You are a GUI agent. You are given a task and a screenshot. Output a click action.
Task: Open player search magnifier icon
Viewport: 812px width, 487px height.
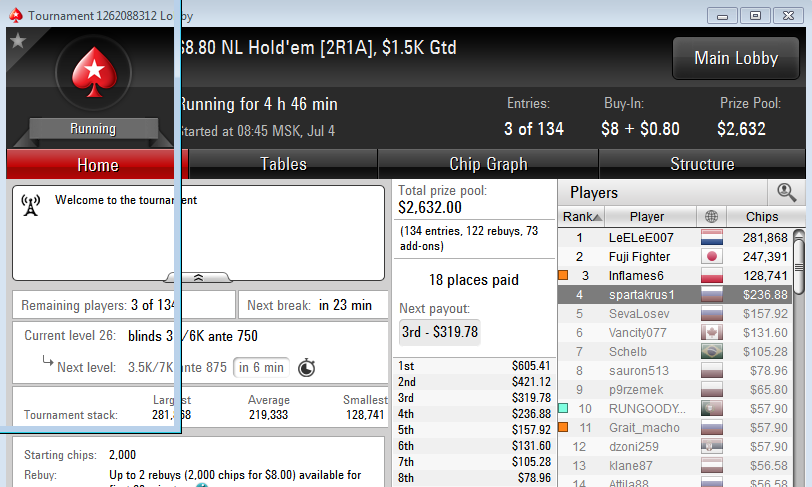click(x=787, y=192)
